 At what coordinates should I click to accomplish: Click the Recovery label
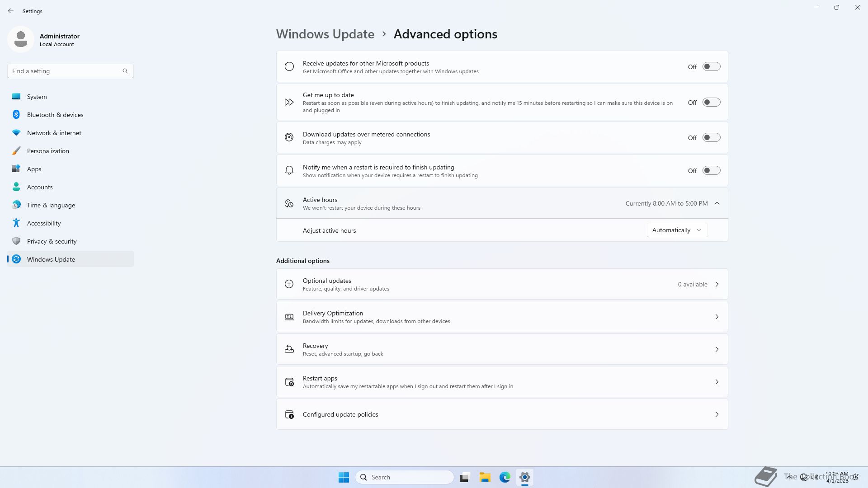coord(315,346)
